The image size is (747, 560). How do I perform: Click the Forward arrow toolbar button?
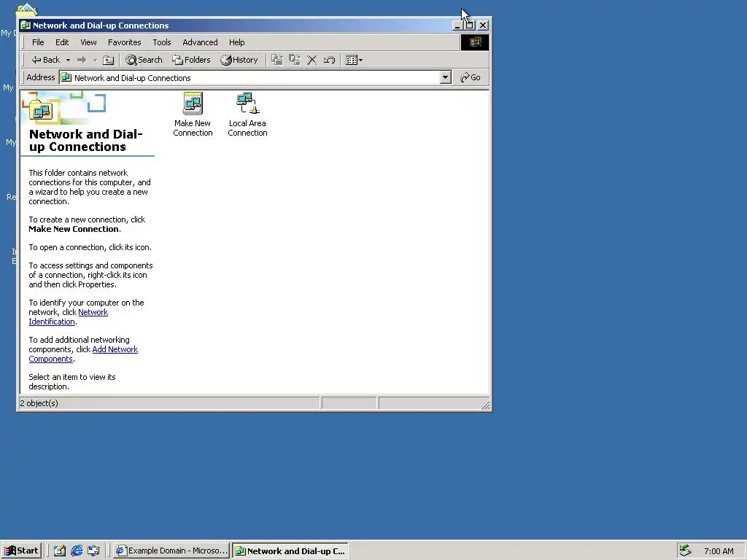tap(82, 60)
